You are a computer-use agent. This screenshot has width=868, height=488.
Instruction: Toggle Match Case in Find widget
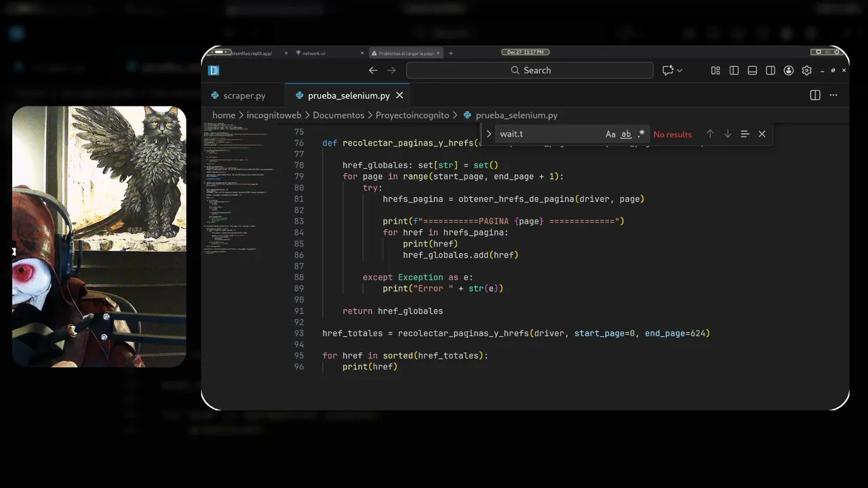coord(610,134)
